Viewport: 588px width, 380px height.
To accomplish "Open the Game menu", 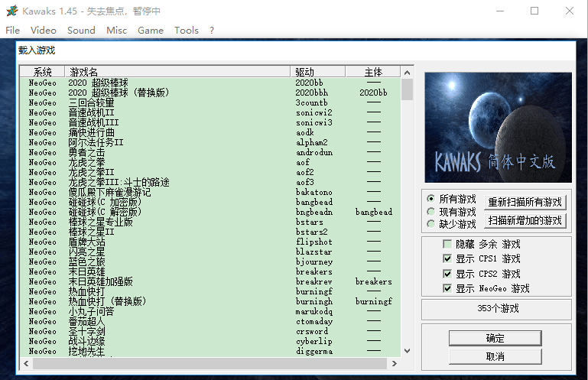I will (x=151, y=30).
